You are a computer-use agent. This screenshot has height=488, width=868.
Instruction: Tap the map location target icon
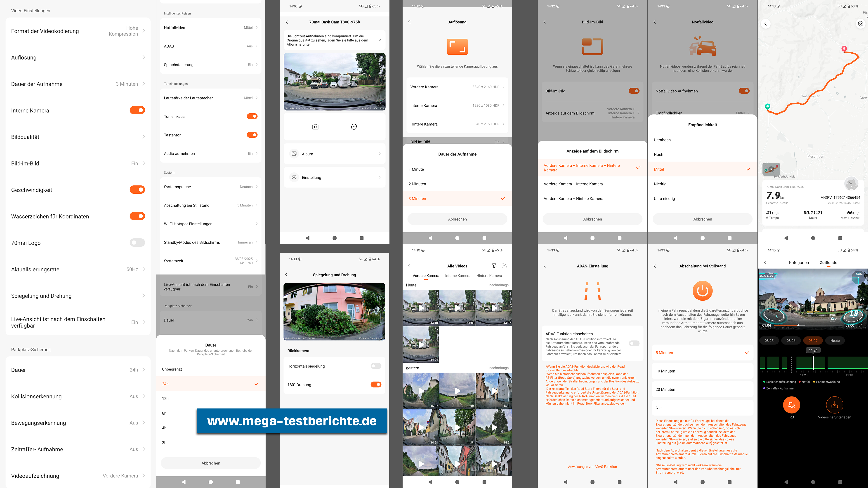point(860,23)
